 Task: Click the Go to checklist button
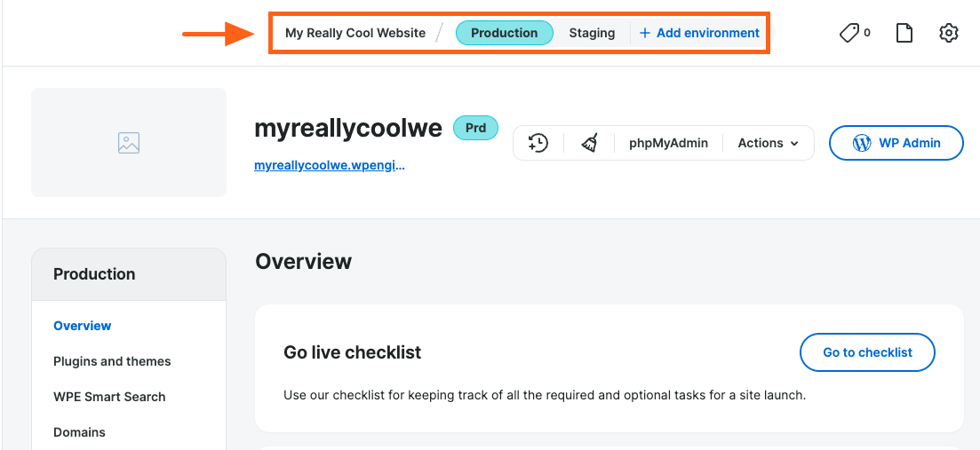tap(867, 352)
